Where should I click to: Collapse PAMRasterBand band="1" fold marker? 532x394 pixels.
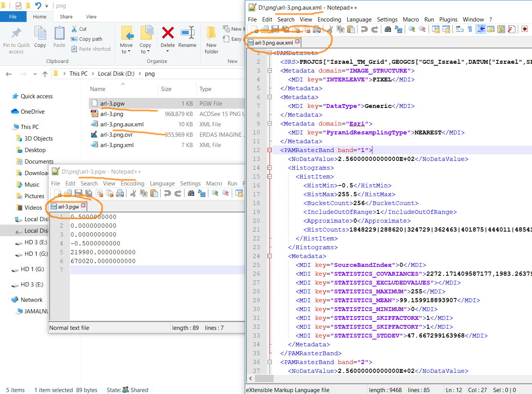[x=269, y=150]
